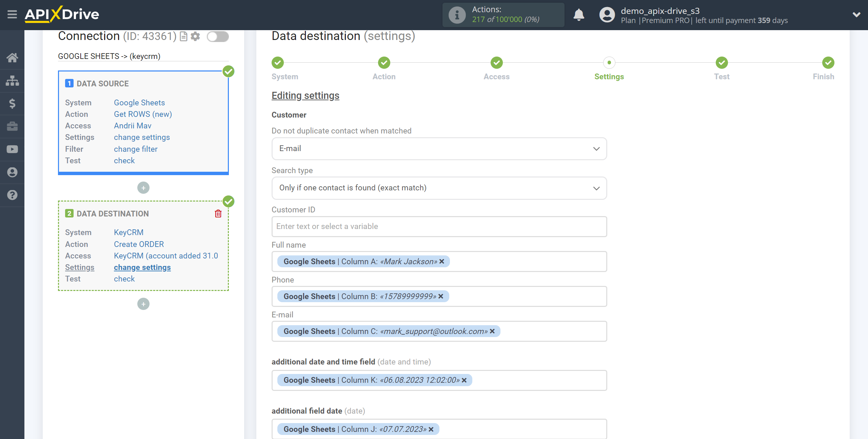Image resolution: width=868 pixels, height=439 pixels.
Task: Click the delete trash icon on Data Destination
Action: coord(219,213)
